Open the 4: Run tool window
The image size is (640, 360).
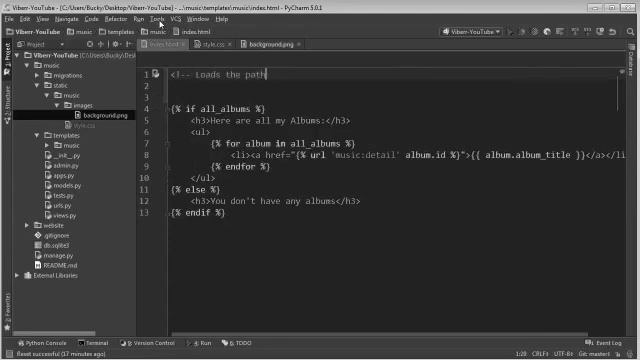199,343
